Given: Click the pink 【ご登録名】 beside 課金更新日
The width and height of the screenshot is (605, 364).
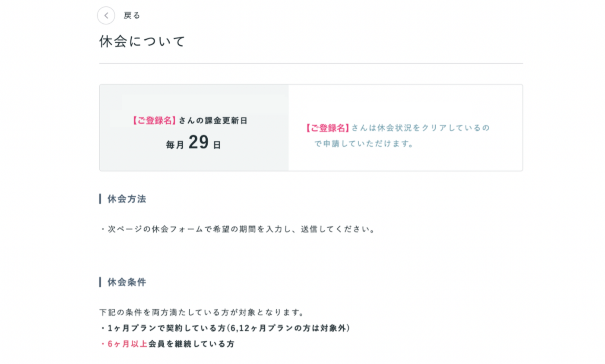Looking at the screenshot, I should tap(154, 121).
